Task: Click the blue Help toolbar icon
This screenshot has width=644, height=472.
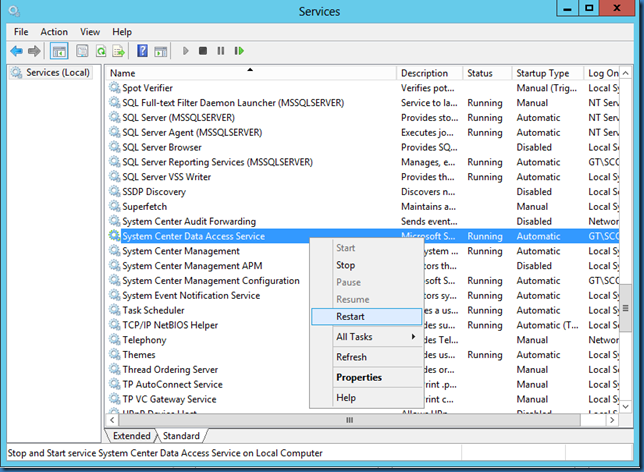Action: click(x=142, y=51)
